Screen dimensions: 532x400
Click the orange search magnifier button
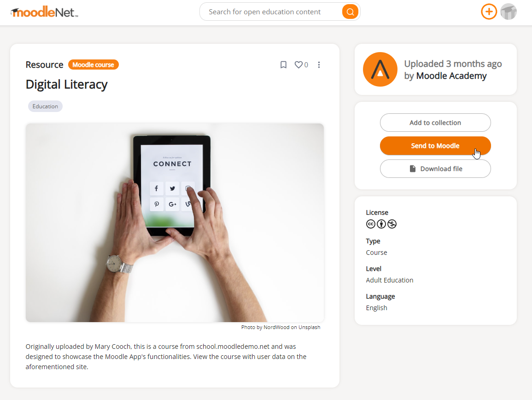click(350, 12)
